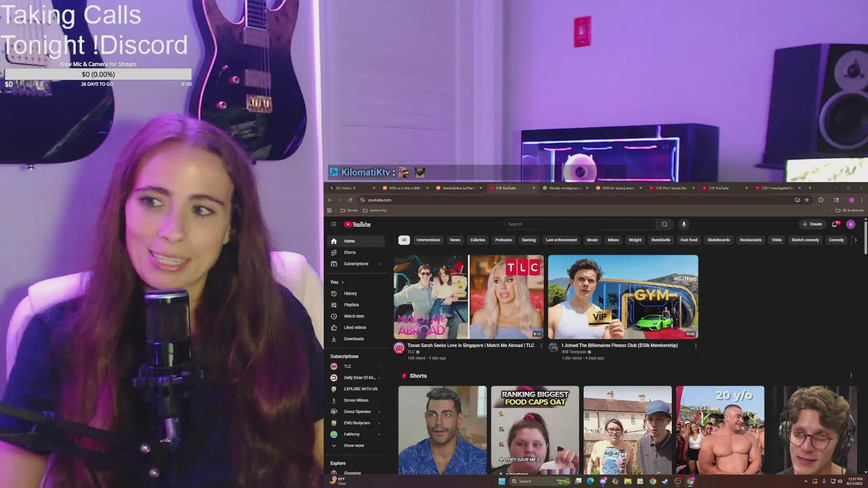
Task: Open YouTube notifications bell
Action: point(835,224)
